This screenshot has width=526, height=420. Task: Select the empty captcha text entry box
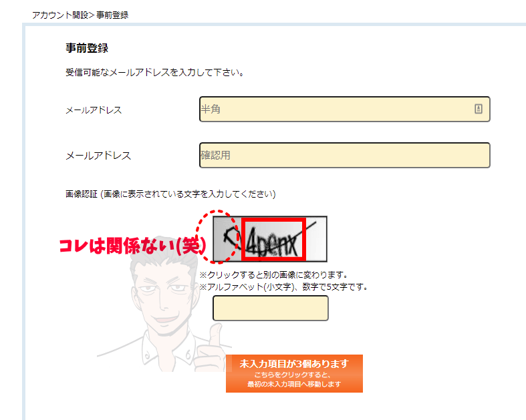point(271,308)
